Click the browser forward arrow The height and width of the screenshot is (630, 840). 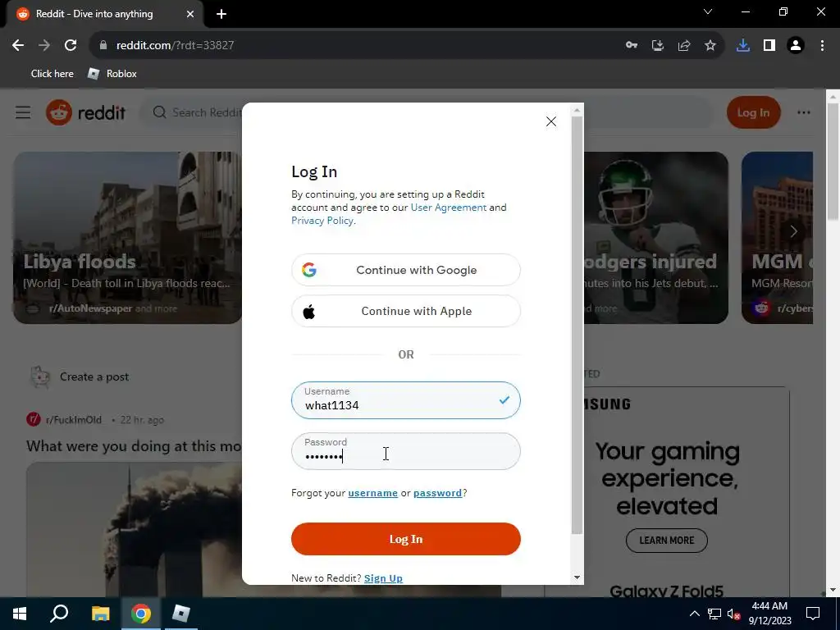[x=44, y=46]
